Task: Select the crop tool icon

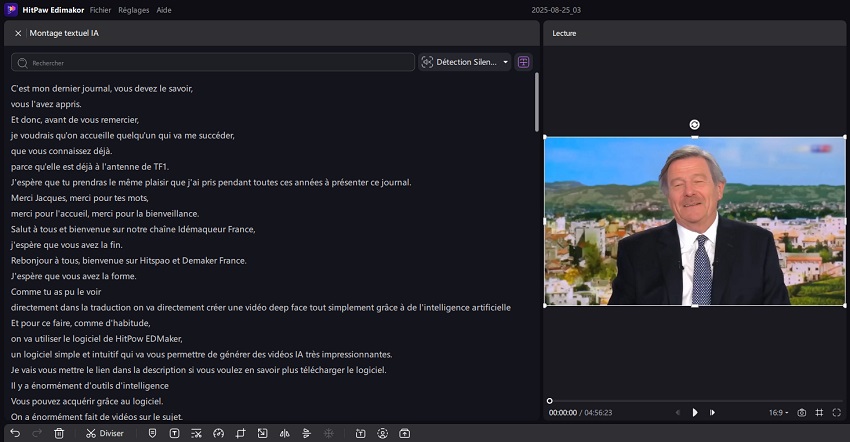Action: (241, 433)
